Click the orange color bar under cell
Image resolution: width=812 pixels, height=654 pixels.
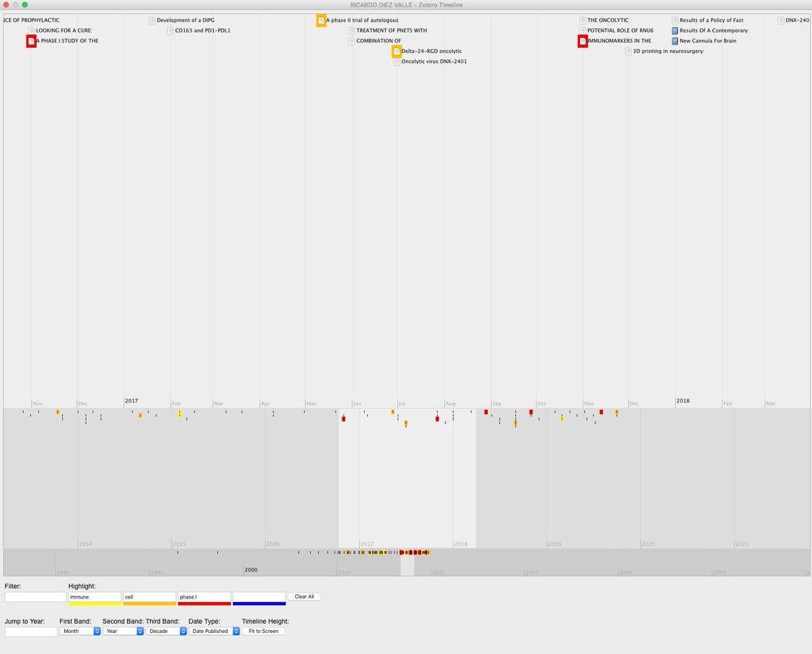(x=150, y=603)
